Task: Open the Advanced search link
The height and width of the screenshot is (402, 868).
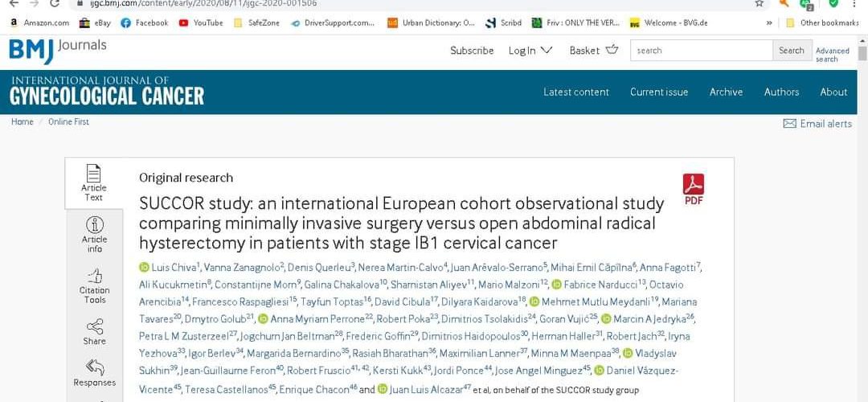Action: click(x=832, y=55)
